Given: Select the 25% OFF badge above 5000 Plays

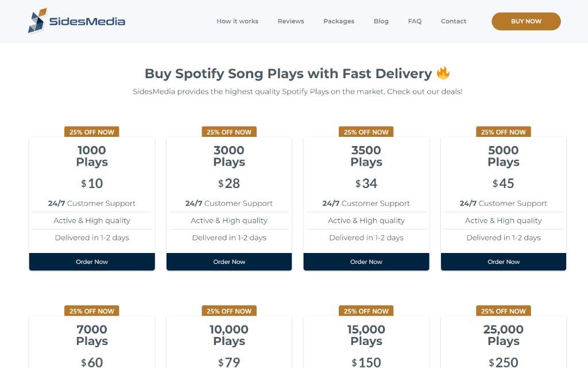Looking at the screenshot, I should pyautogui.click(x=504, y=132).
